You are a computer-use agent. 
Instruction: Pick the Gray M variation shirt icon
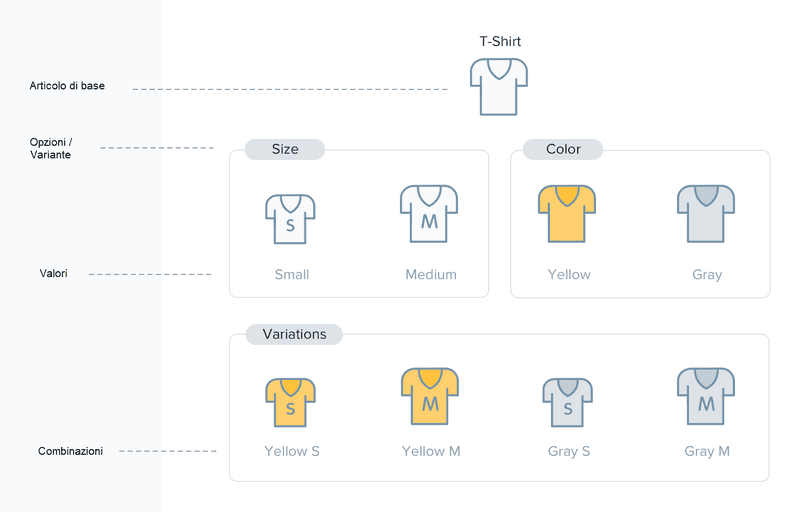[706, 396]
